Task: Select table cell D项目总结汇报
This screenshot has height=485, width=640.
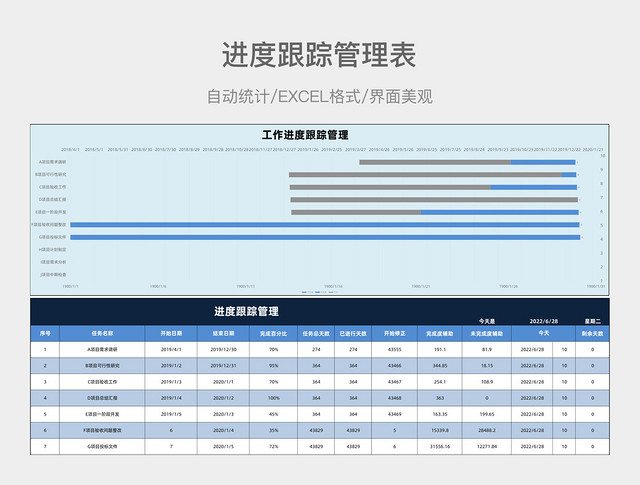Action: coord(102,398)
